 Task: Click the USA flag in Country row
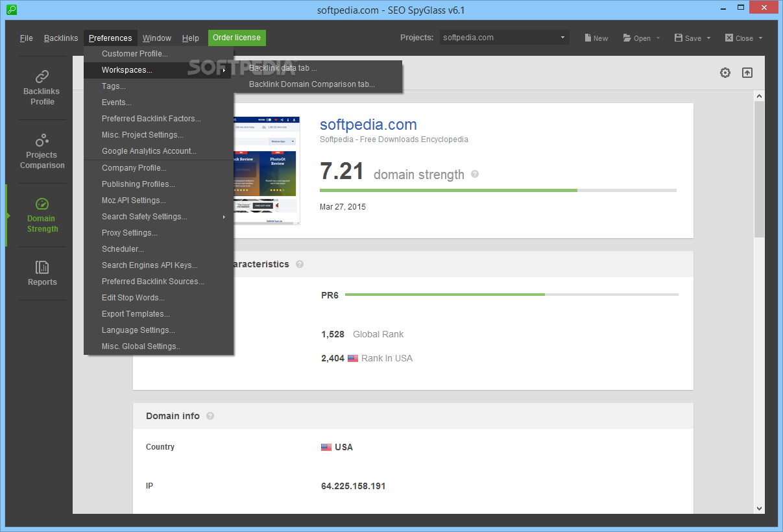326,447
